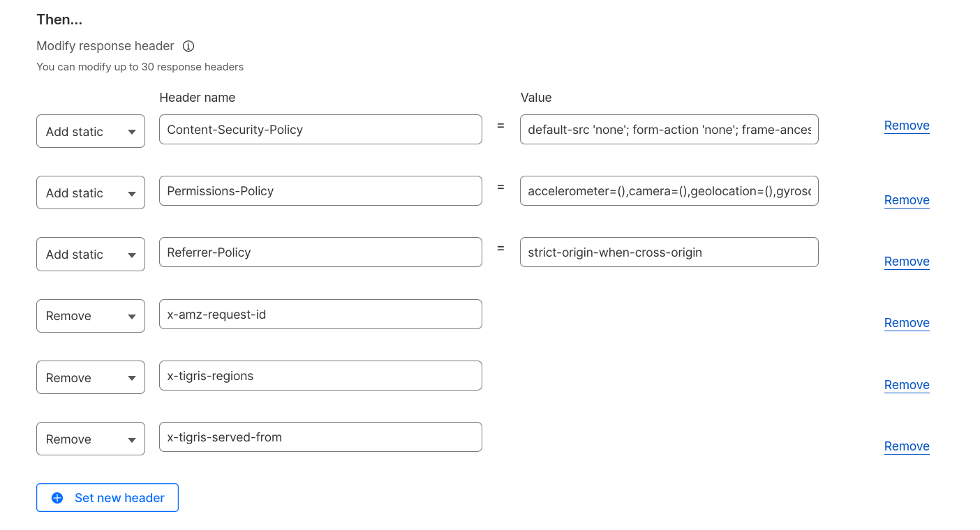Click the strict-origin-when-cross-origin value field
Image resolution: width=980 pixels, height=530 pixels.
point(669,252)
